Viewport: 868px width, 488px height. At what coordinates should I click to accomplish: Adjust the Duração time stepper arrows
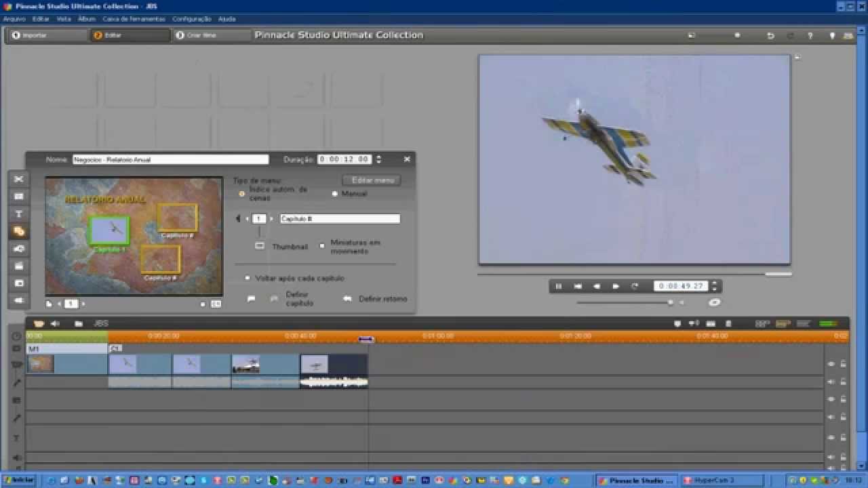click(378, 159)
